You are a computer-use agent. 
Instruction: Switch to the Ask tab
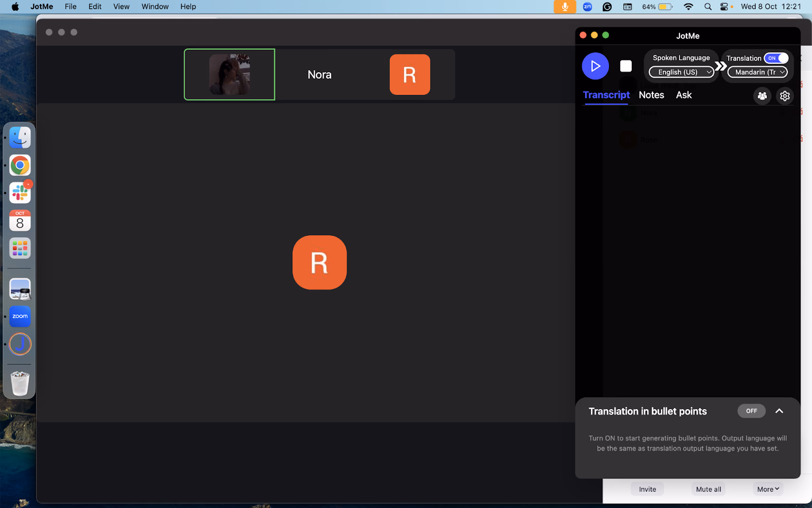(684, 95)
